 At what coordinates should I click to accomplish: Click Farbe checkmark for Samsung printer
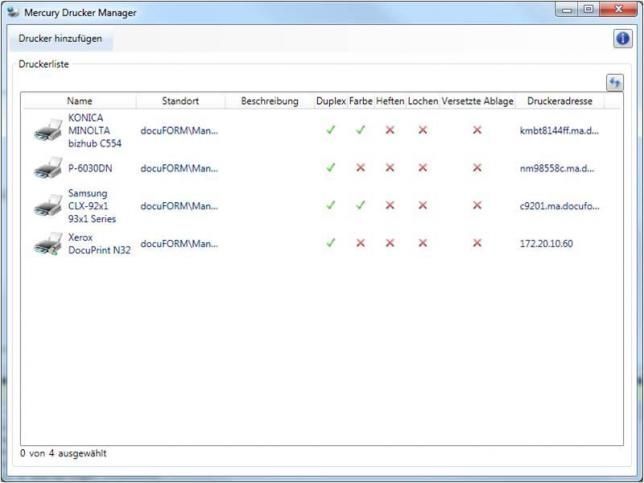click(360, 205)
